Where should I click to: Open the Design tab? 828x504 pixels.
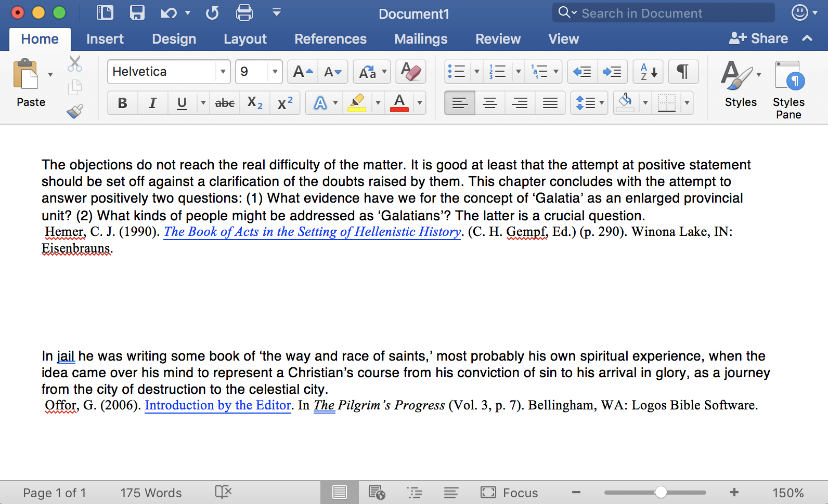(x=174, y=39)
